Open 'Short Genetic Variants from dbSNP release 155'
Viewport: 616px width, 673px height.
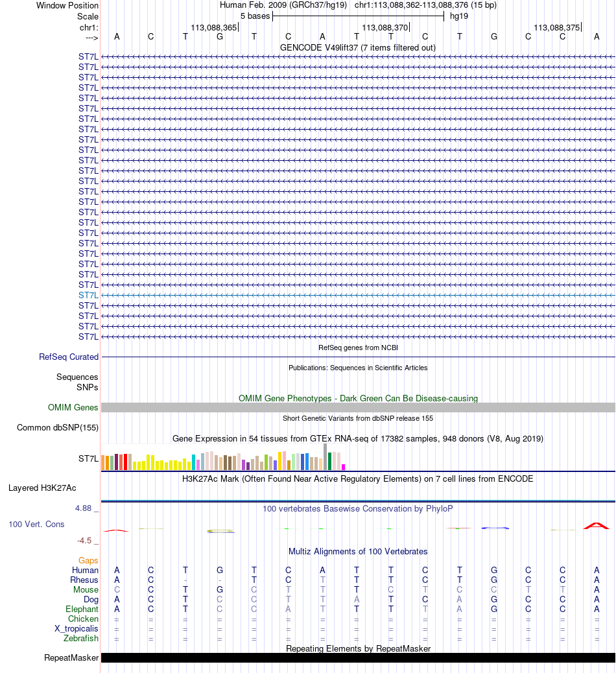[x=358, y=418]
